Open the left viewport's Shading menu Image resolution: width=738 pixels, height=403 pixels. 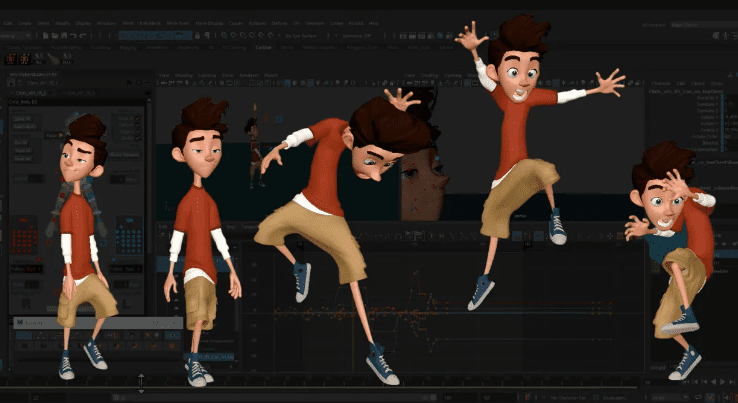[x=184, y=75]
